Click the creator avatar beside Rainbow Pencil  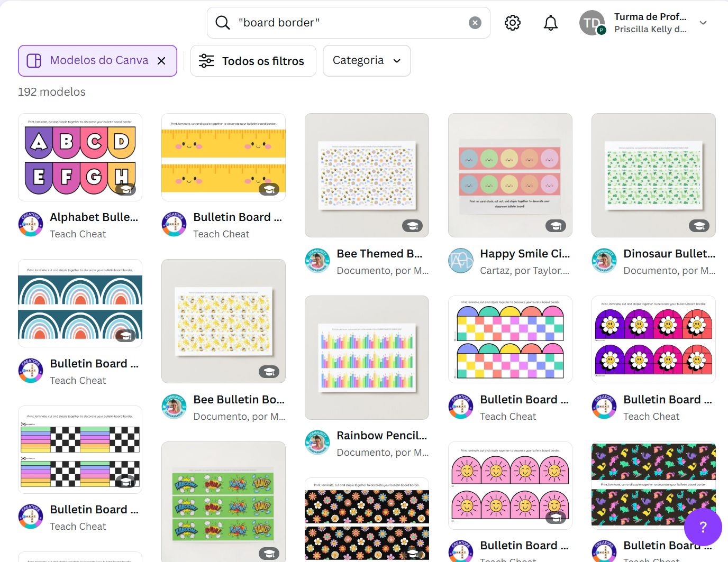(x=317, y=443)
